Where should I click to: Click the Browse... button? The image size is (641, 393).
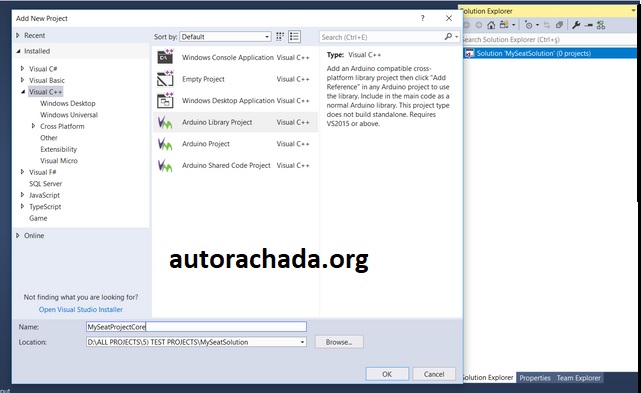pos(339,342)
